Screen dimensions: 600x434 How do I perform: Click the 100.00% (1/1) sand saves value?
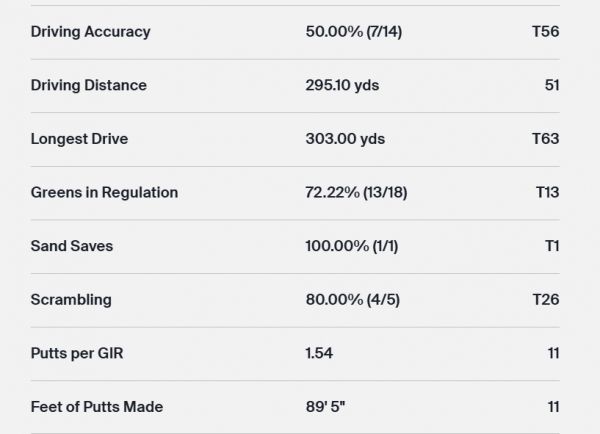352,246
